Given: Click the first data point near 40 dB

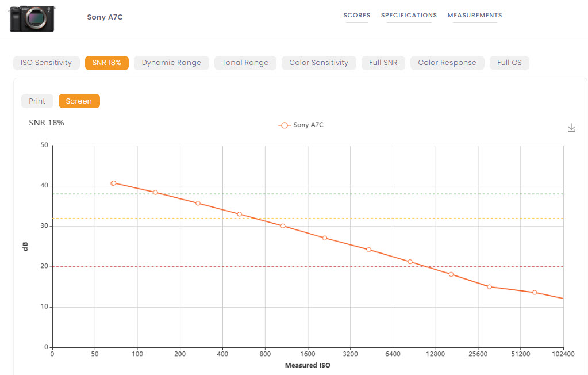Looking at the screenshot, I should pos(113,183).
